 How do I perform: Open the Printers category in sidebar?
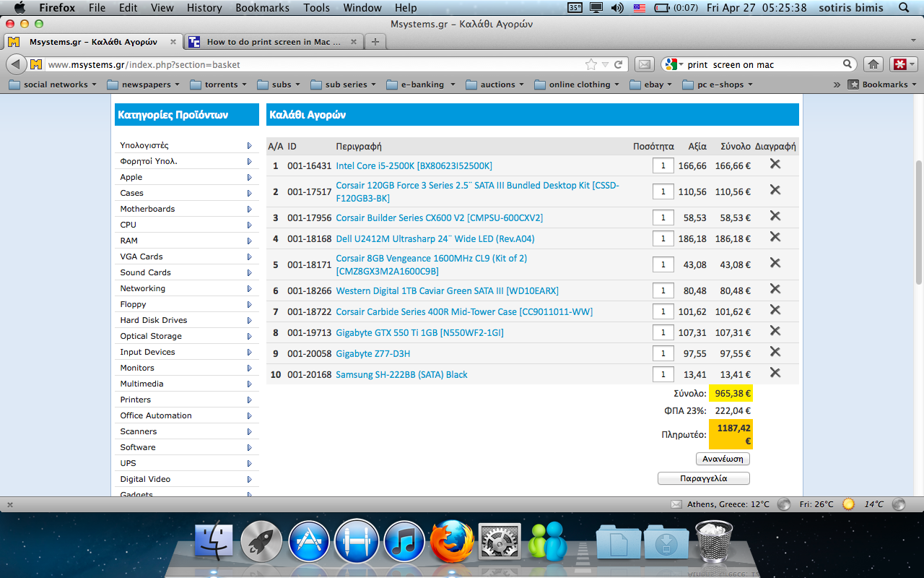pyautogui.click(x=136, y=400)
